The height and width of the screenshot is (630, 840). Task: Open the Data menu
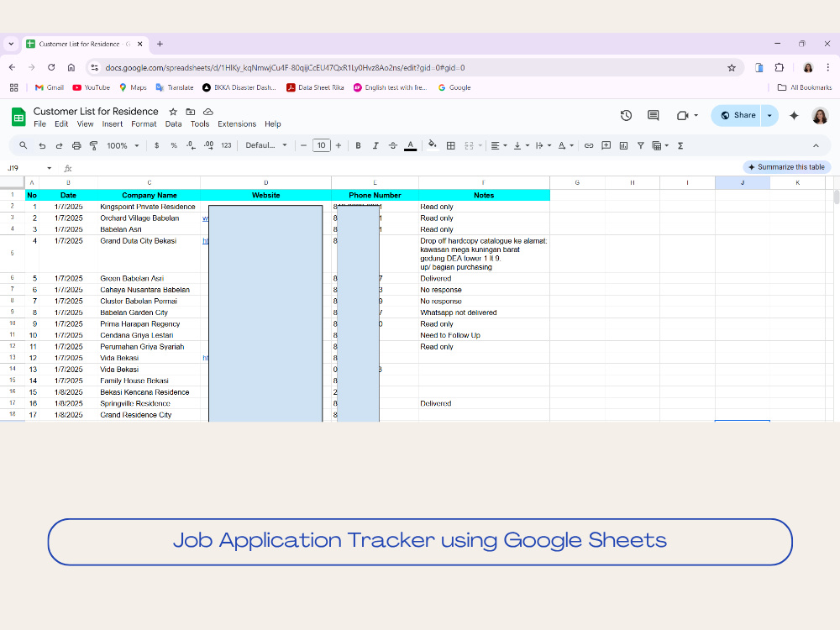click(173, 123)
